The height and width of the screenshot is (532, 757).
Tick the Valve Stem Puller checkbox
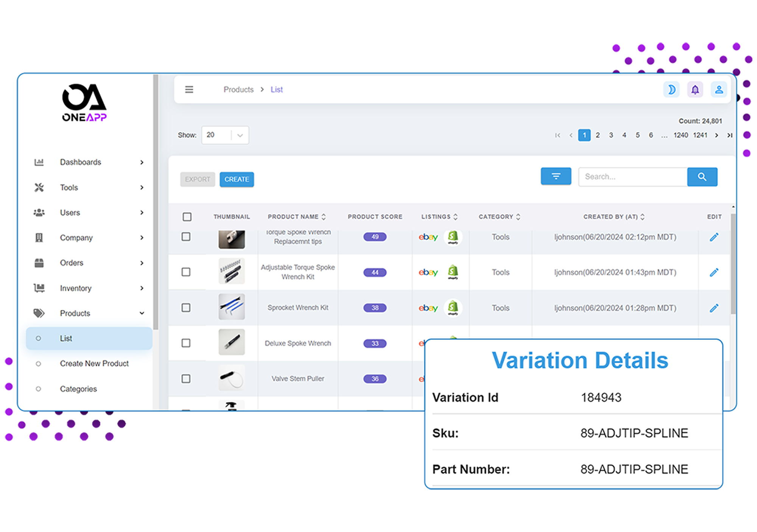click(x=186, y=379)
